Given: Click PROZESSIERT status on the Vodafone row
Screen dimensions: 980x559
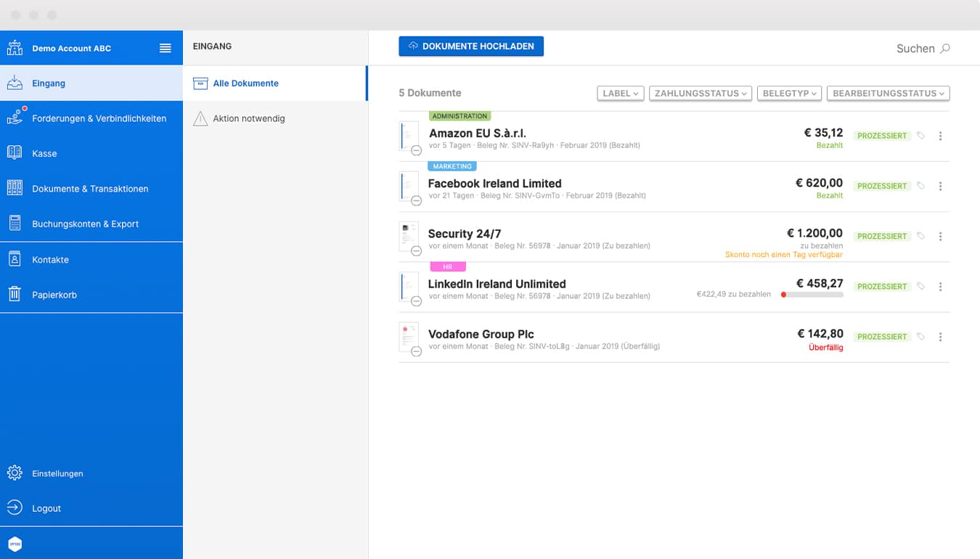Looking at the screenshot, I should click(x=882, y=337).
